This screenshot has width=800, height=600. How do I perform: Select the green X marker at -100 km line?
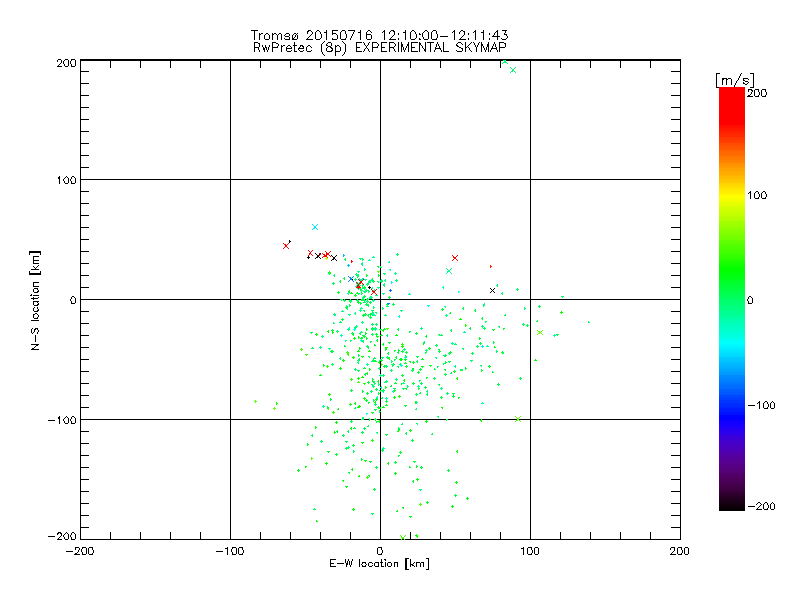click(x=517, y=419)
